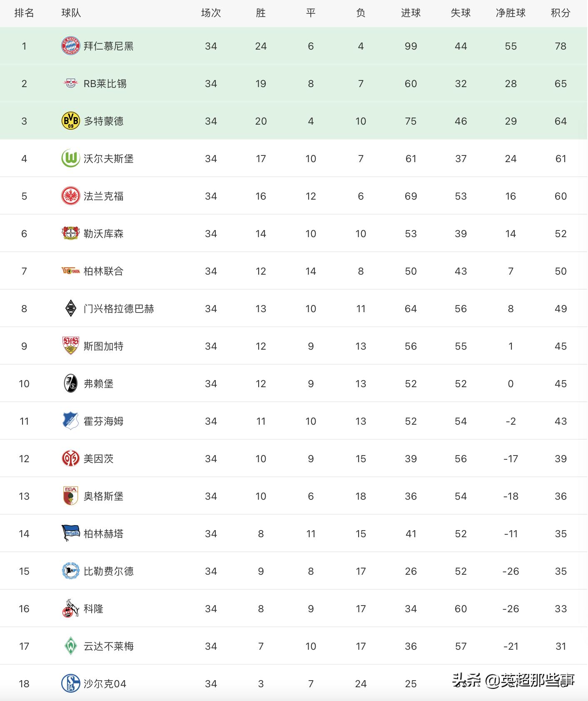This screenshot has width=588, height=701.
Task: Select the Schalke 04 blue logo
Action: [x=70, y=683]
